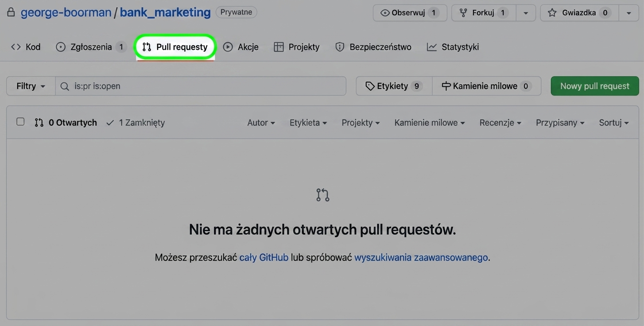Click the pull request icon above empty message
This screenshot has width=644, height=326.
322,195
